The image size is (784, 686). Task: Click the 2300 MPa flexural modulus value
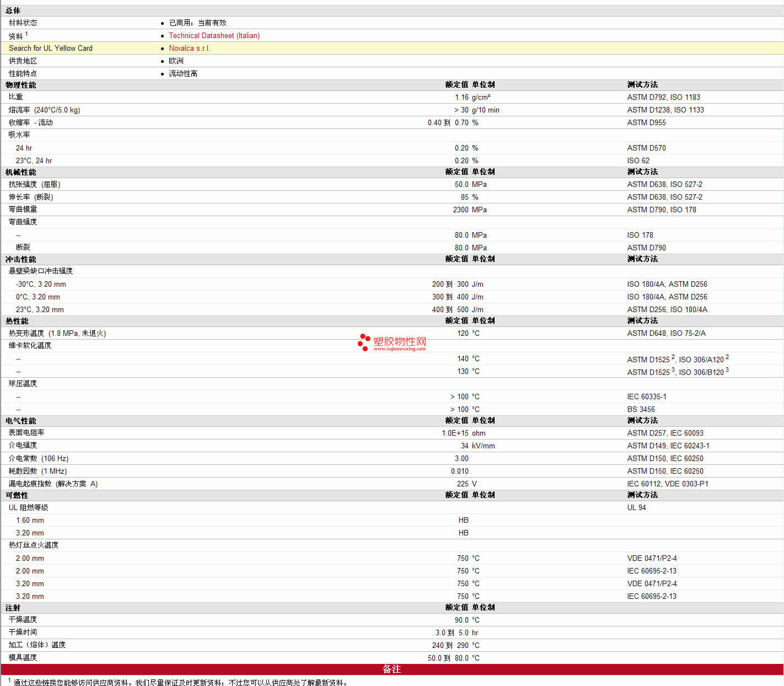[470, 210]
